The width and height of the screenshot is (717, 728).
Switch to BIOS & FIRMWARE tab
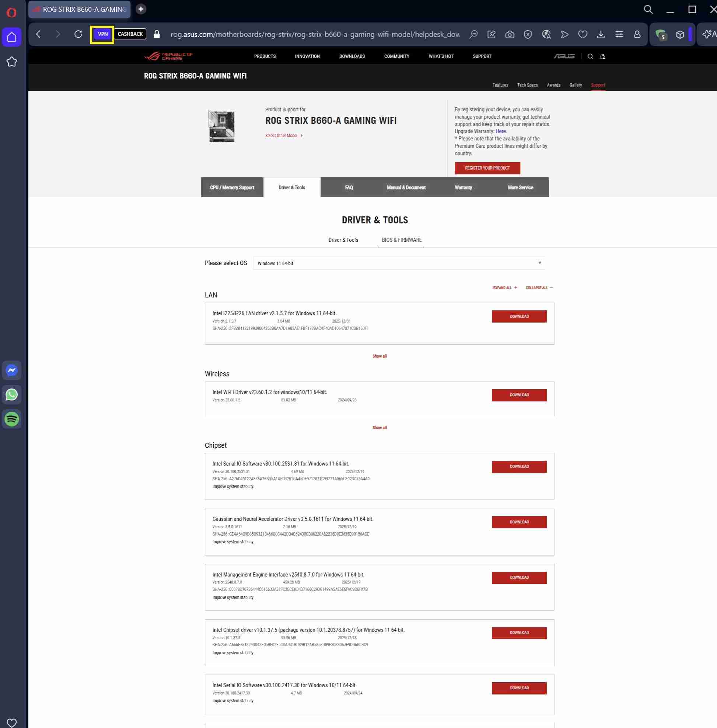point(402,240)
